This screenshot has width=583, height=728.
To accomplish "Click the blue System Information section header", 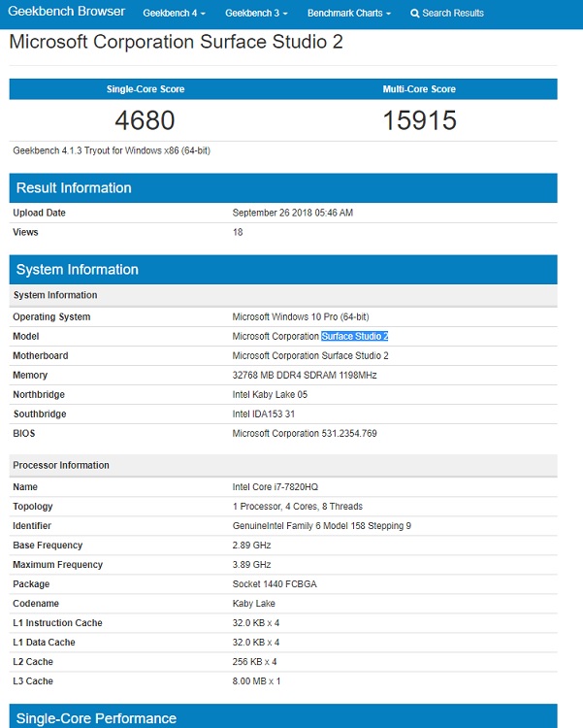I will (283, 269).
